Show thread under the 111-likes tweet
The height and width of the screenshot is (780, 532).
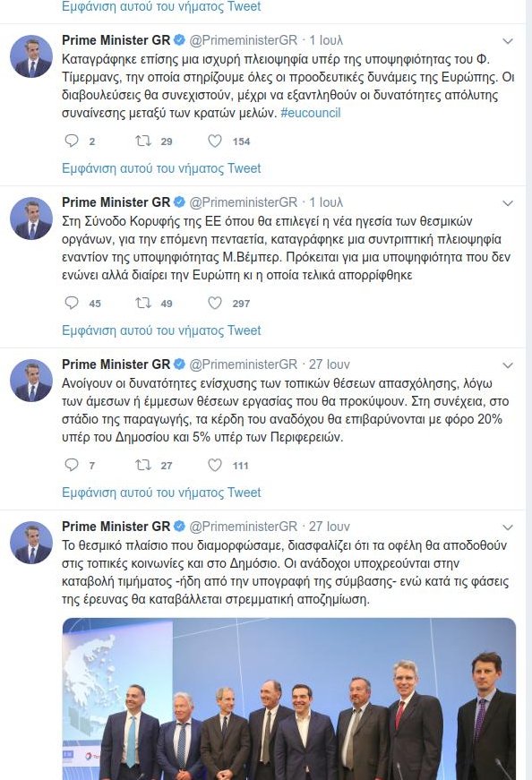click(x=161, y=493)
